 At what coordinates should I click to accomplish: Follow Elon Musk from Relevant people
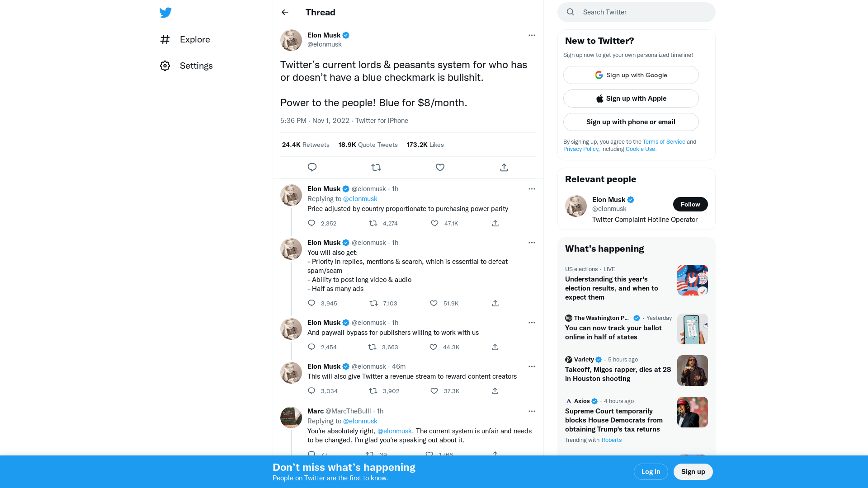pyautogui.click(x=690, y=204)
